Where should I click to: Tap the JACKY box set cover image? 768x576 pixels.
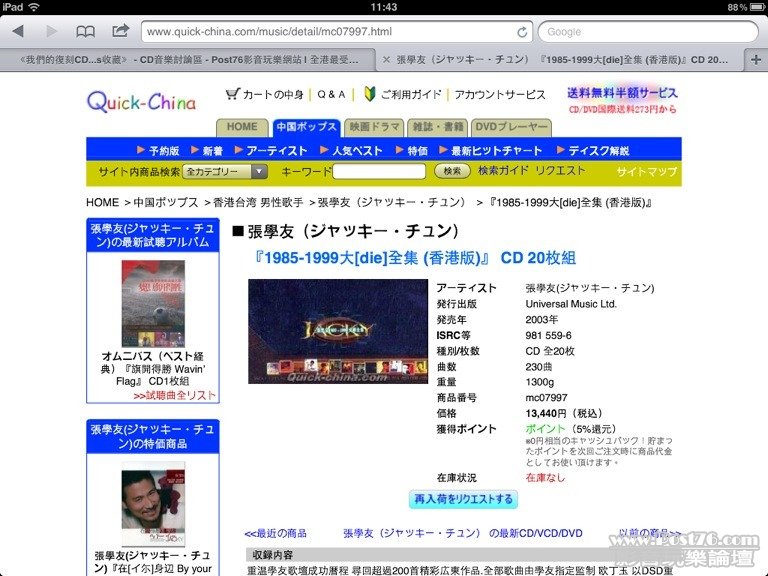pos(338,332)
